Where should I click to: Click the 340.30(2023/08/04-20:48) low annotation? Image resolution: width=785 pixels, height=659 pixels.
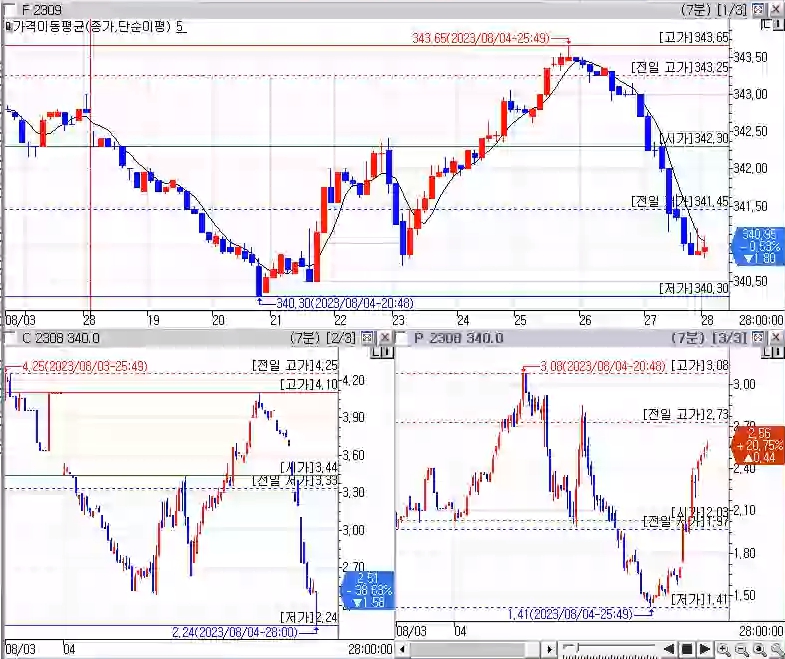[344, 303]
